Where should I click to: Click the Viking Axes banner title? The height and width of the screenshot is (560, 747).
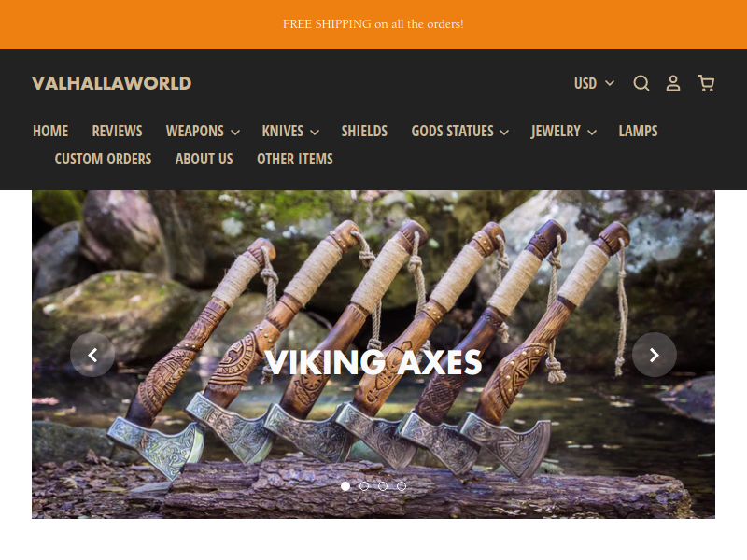click(373, 362)
